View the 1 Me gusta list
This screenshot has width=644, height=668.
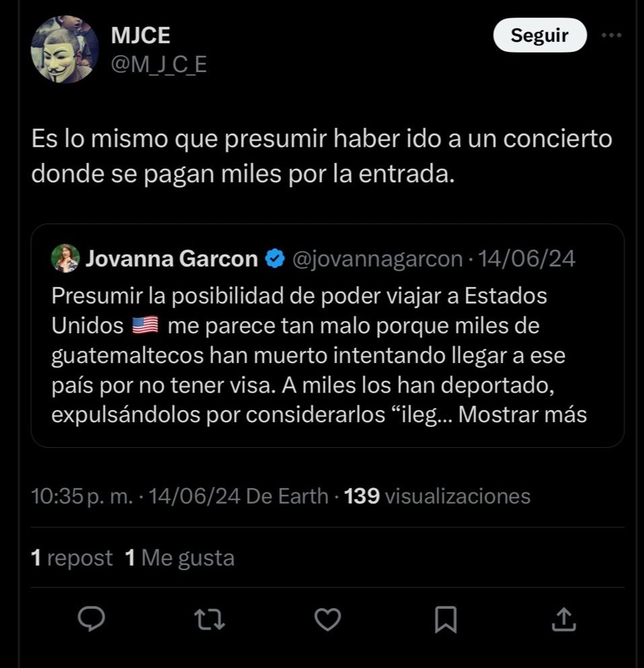(180, 558)
